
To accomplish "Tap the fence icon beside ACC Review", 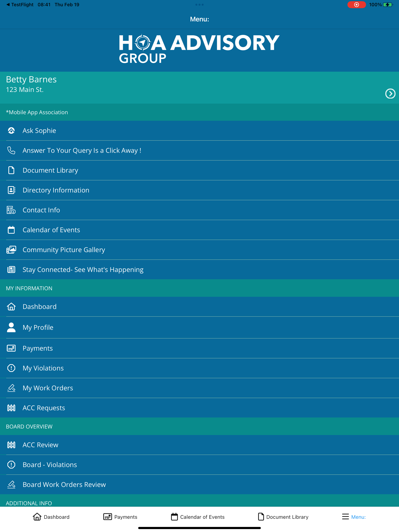I will click(11, 445).
